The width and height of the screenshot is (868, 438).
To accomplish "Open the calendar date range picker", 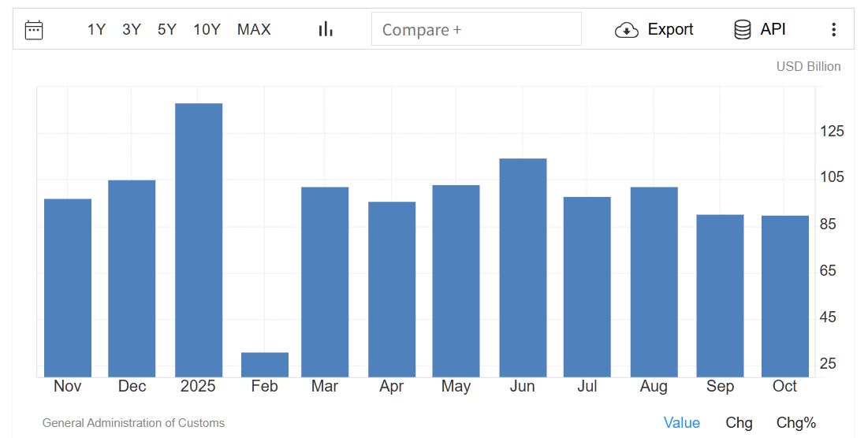I will [34, 30].
